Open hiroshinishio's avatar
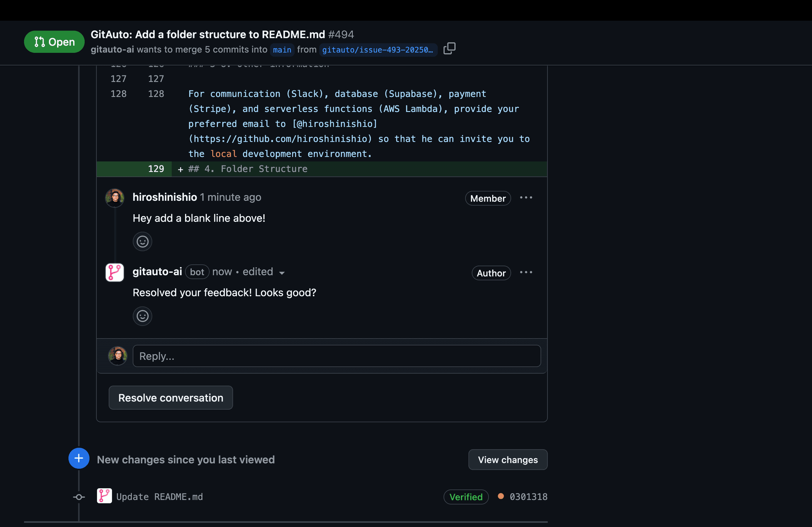The image size is (812, 527). pyautogui.click(x=114, y=197)
